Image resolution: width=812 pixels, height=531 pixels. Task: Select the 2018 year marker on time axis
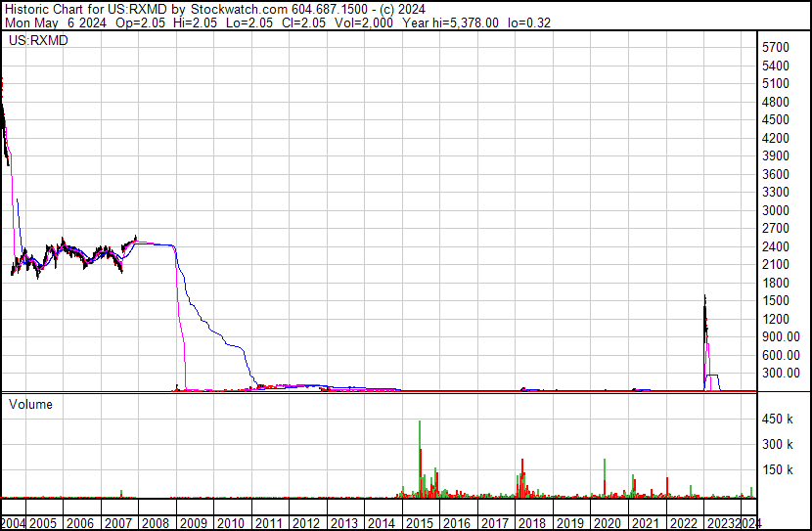tap(532, 523)
